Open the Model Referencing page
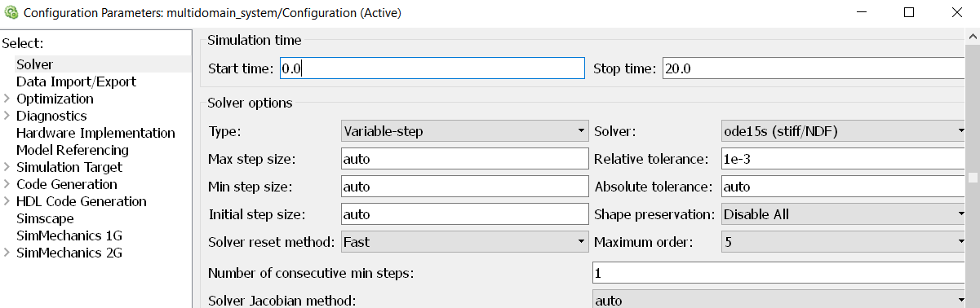Image resolution: width=980 pixels, height=308 pixels. 73,150
